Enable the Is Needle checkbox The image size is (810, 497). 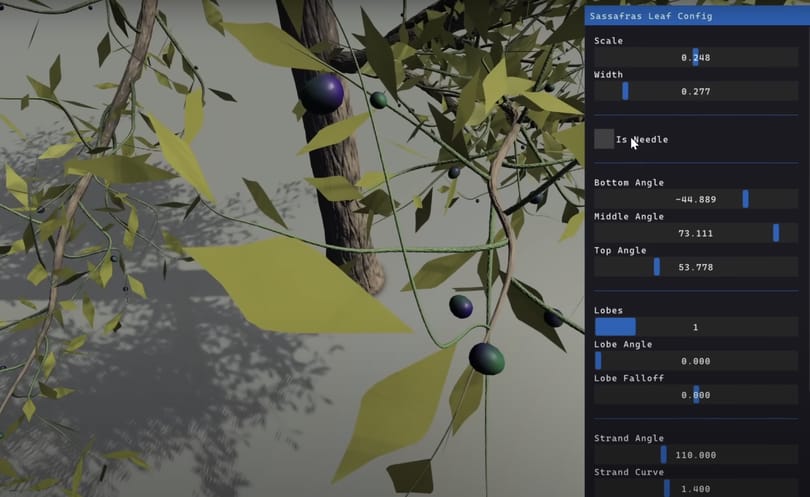click(604, 139)
